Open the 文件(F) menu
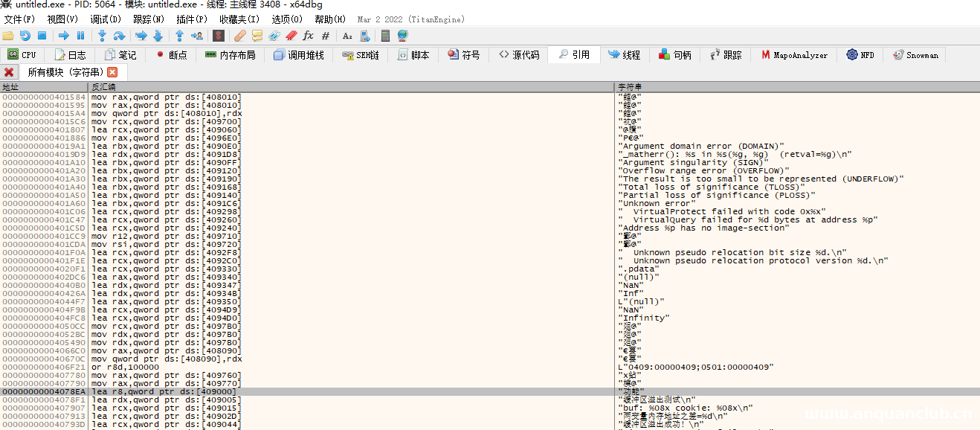 (x=19, y=19)
